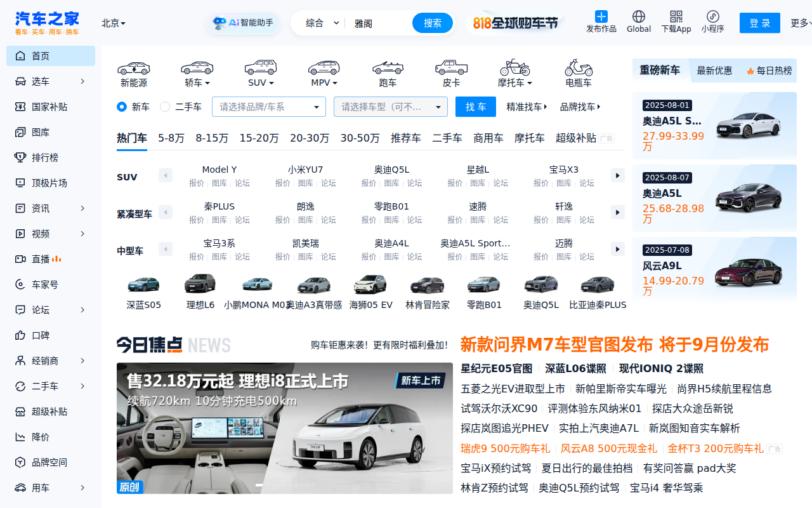Select the 二手车 radio button

pyautogui.click(x=165, y=107)
